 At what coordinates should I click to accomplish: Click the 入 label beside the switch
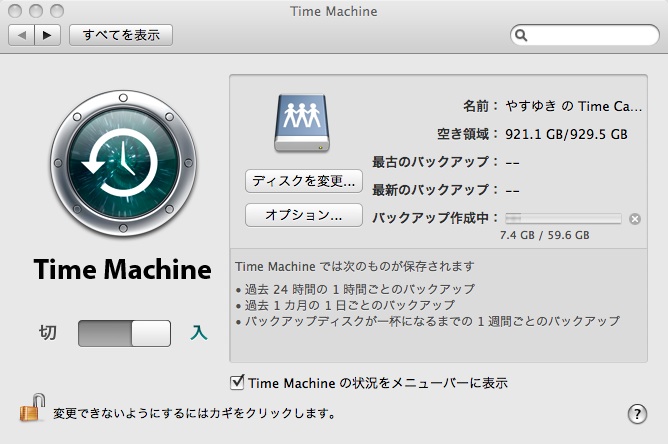(x=199, y=333)
